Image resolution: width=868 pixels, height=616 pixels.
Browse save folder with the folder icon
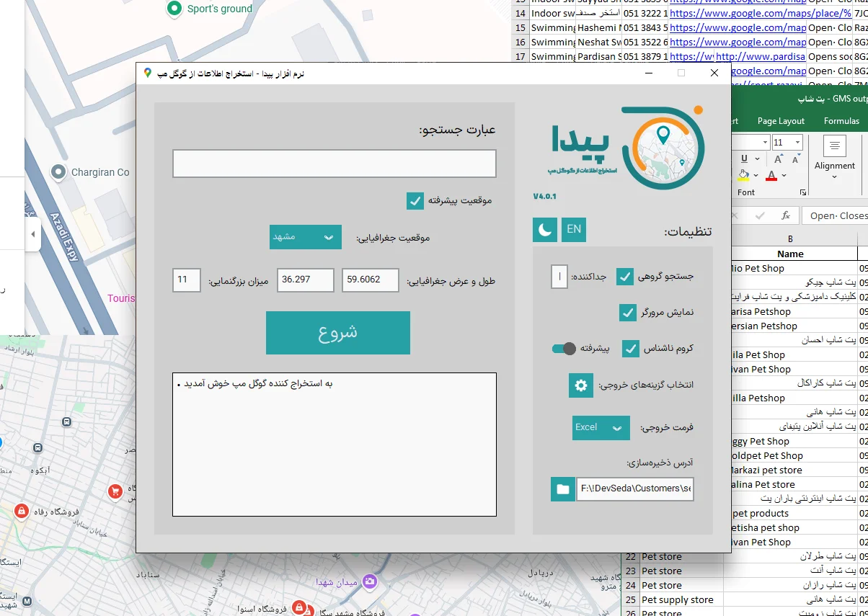pos(563,489)
